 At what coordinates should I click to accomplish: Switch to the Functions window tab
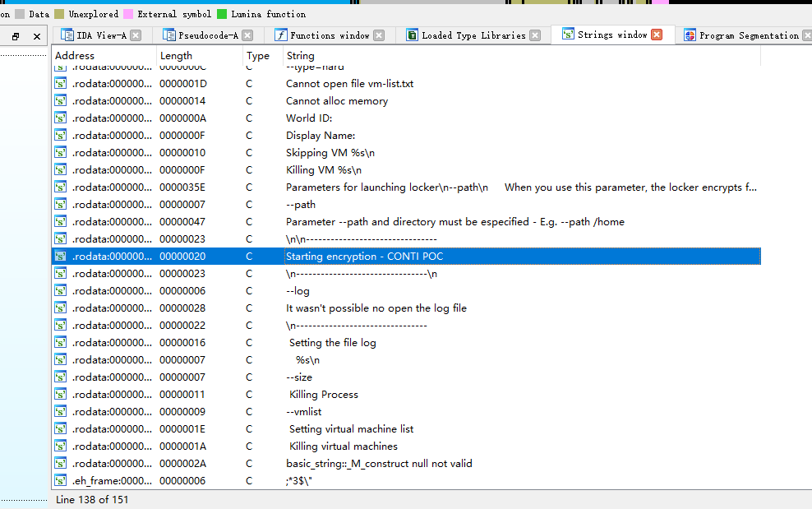click(330, 35)
